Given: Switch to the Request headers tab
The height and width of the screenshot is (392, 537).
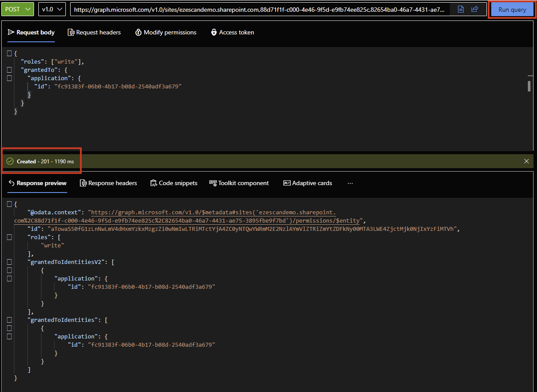Looking at the screenshot, I should pos(94,32).
